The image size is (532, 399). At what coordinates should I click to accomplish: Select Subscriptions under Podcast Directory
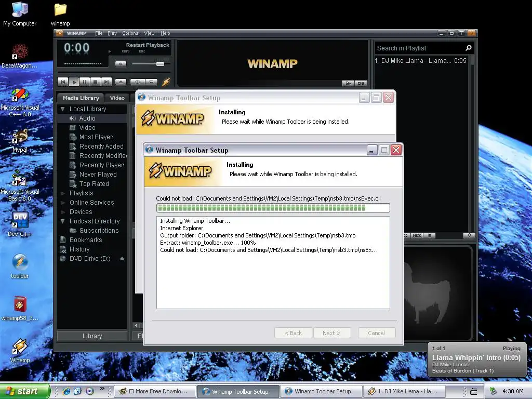(99, 230)
